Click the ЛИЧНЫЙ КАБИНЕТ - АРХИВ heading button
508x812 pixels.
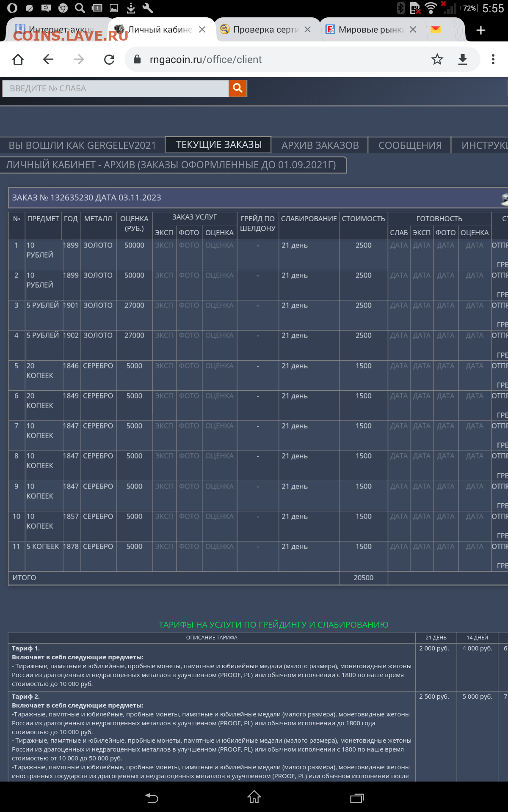[x=171, y=165]
